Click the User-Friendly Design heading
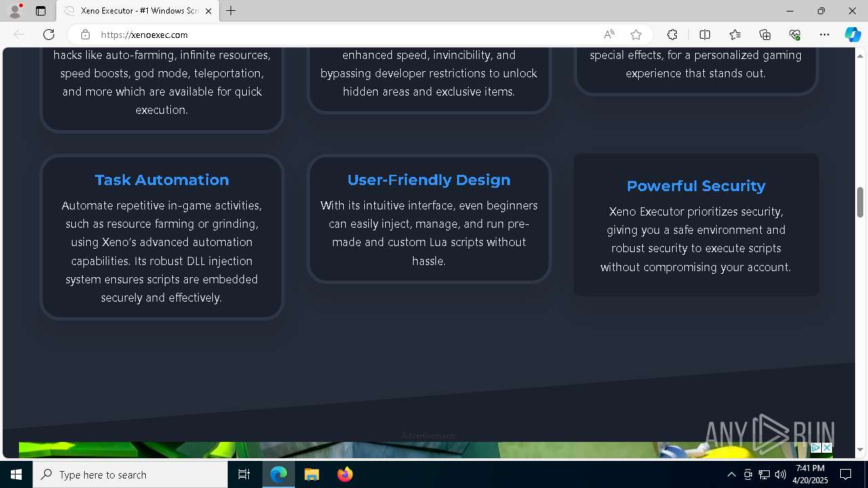The height and width of the screenshot is (488, 868). [429, 180]
